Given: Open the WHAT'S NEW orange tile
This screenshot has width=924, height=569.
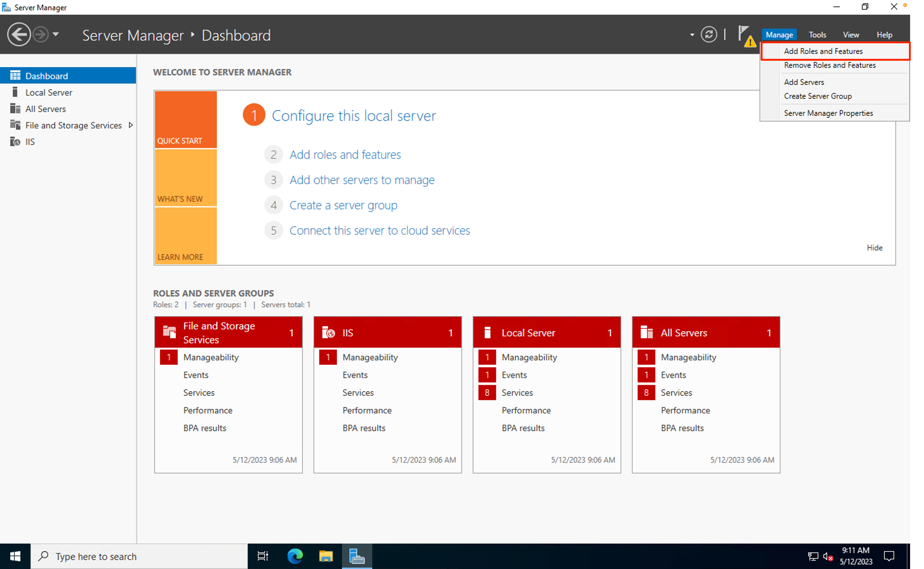Looking at the screenshot, I should (185, 178).
